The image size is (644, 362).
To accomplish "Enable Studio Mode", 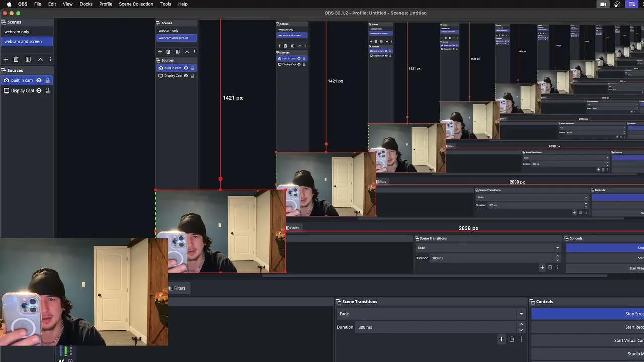I will click(x=588, y=354).
